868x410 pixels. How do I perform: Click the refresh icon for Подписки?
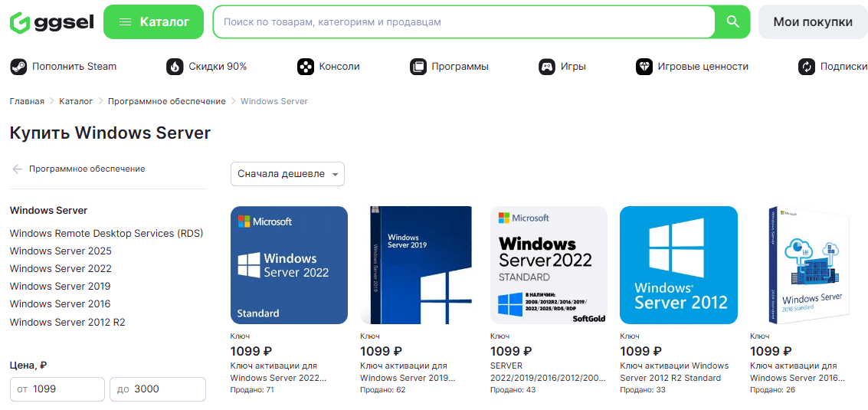(807, 67)
